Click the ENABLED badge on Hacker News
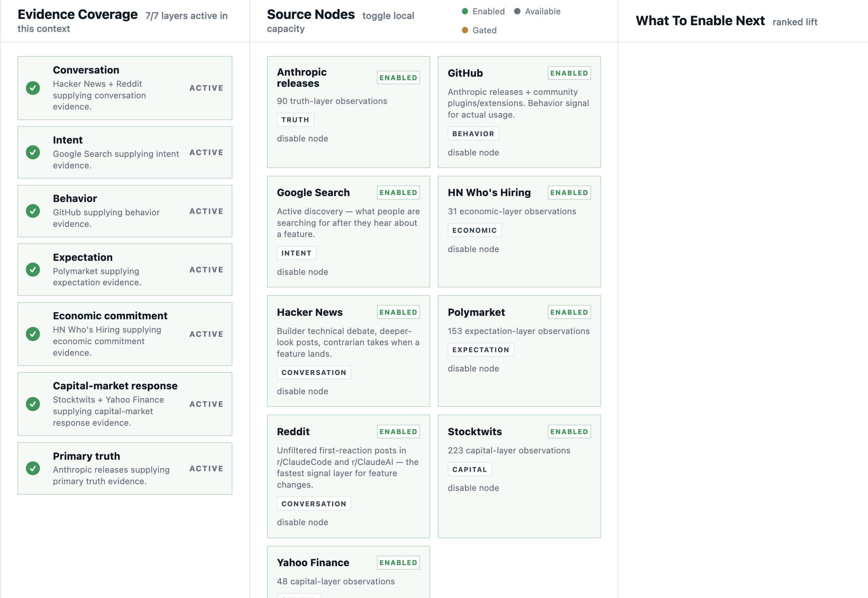The height and width of the screenshot is (598, 868). tap(398, 312)
